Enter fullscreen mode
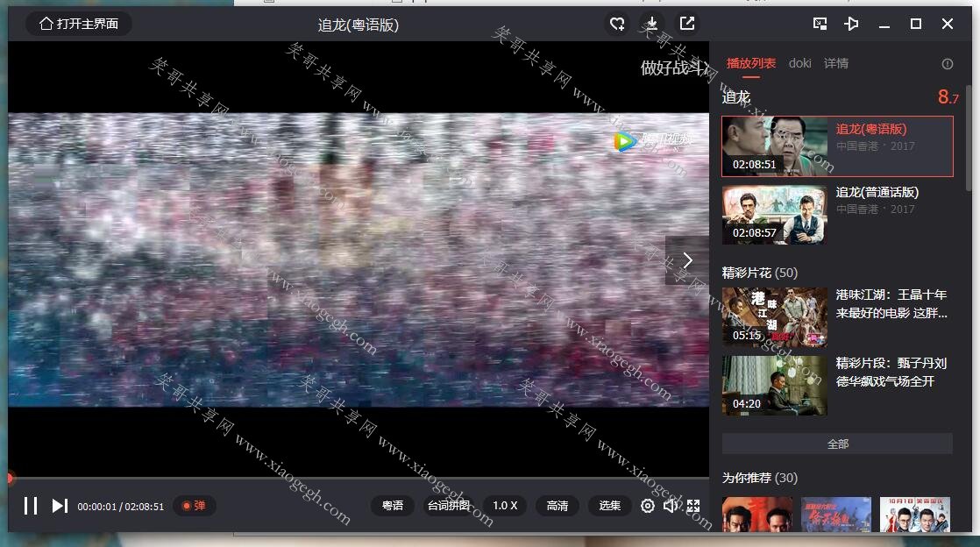This screenshot has width=980, height=547. 693,506
